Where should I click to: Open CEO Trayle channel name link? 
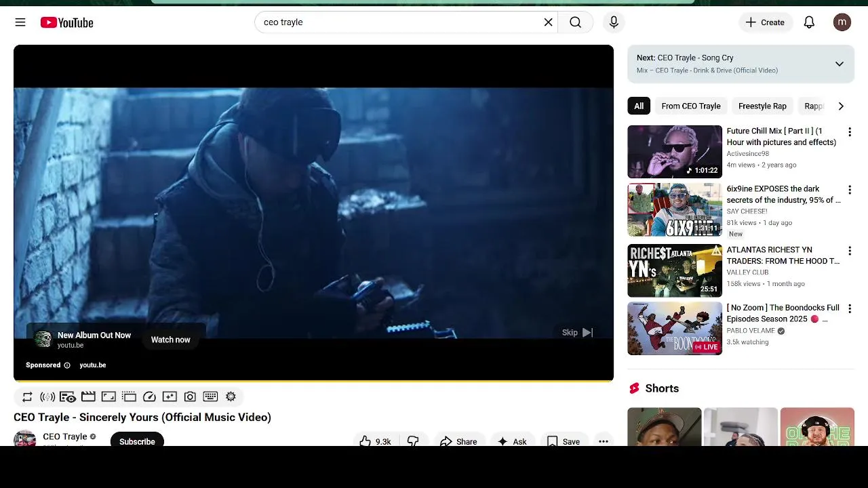coord(65,436)
